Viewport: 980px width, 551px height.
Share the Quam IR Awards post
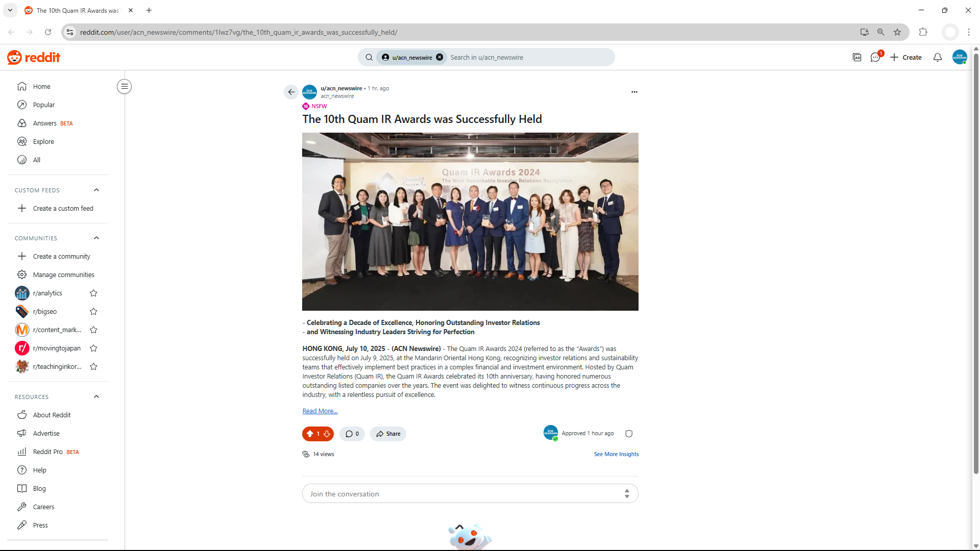[388, 434]
